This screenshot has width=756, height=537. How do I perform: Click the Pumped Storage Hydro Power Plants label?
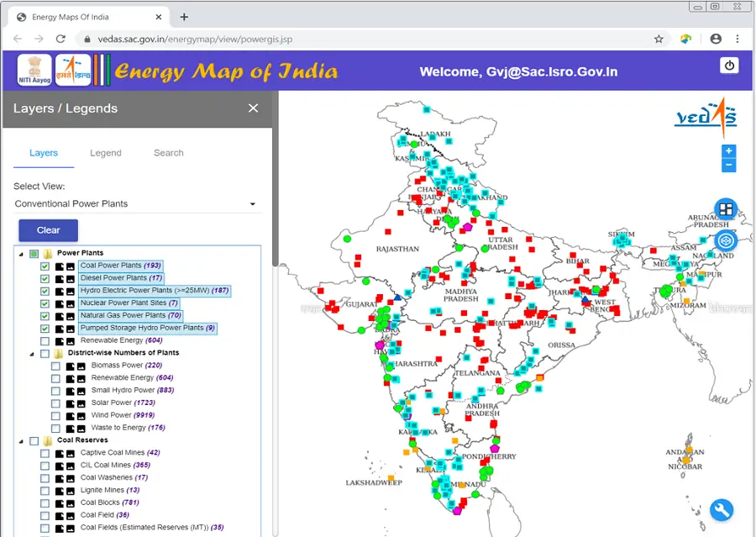[148, 328]
